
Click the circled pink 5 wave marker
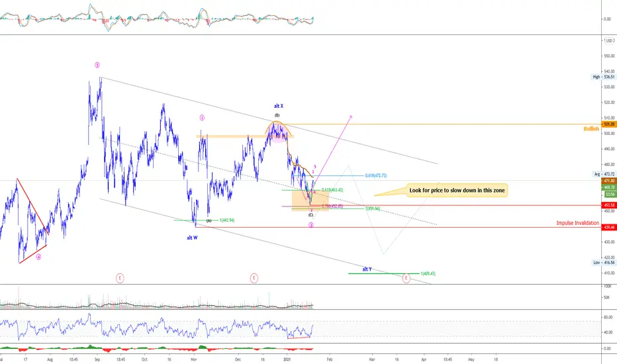(x=97, y=65)
